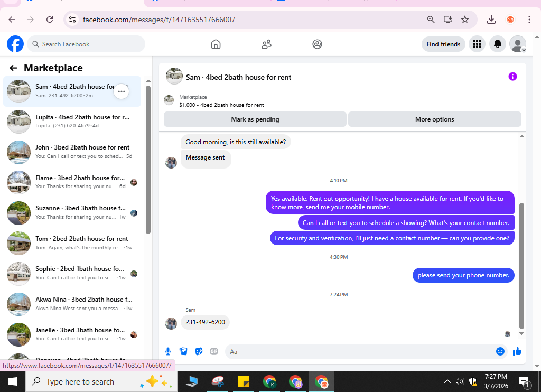Open Lupita 4bed 2bath conversation
Screen dimensions: 541x392
(72, 122)
